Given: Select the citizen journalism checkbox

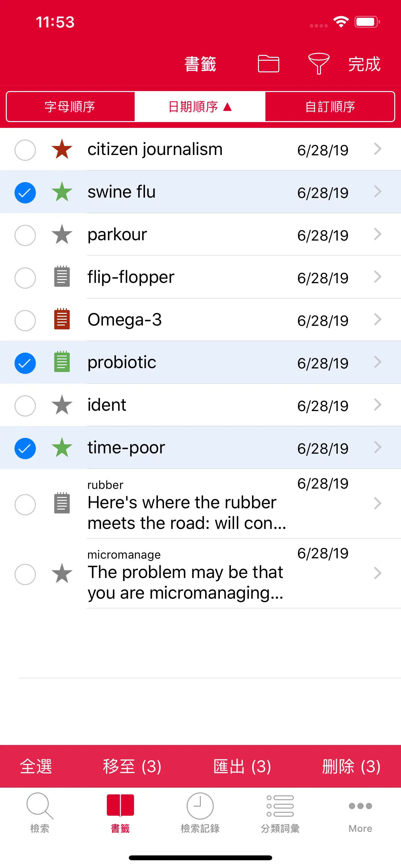Looking at the screenshot, I should click(25, 150).
